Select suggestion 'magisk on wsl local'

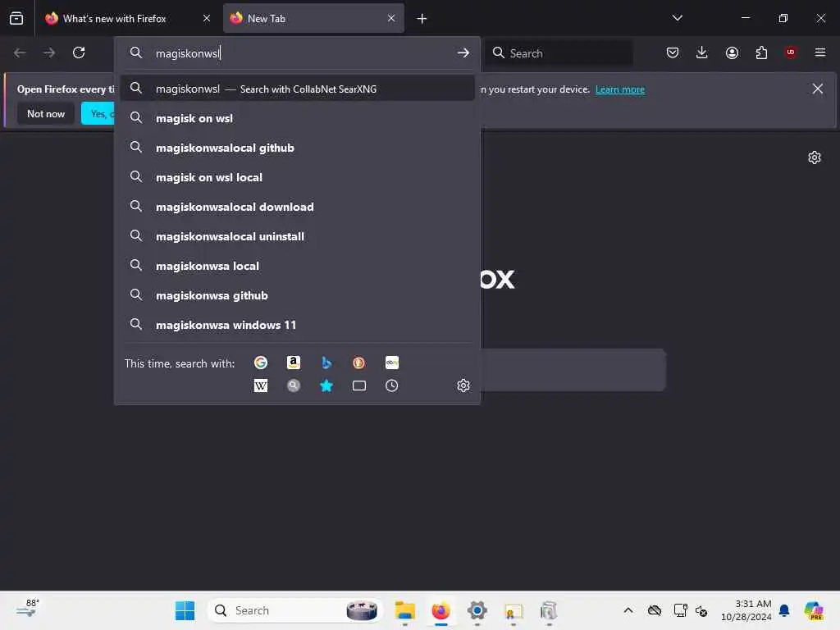(297, 177)
